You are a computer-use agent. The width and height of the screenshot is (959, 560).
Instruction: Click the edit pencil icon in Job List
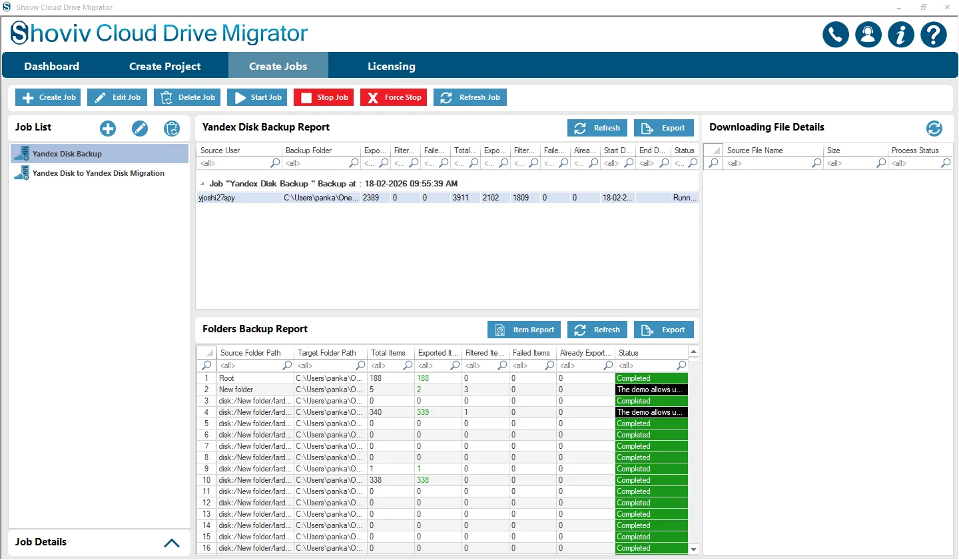[x=140, y=129]
